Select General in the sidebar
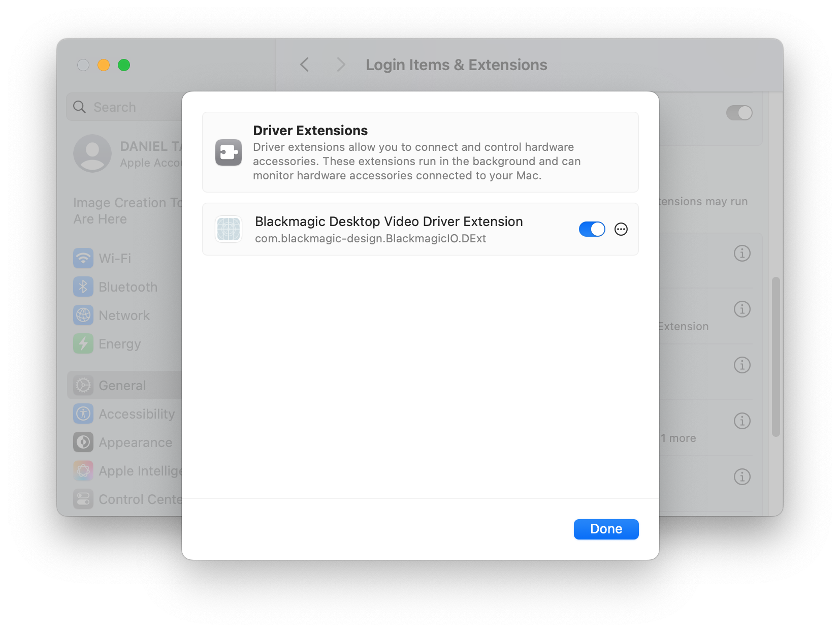This screenshot has width=840, height=635. pyautogui.click(x=124, y=386)
